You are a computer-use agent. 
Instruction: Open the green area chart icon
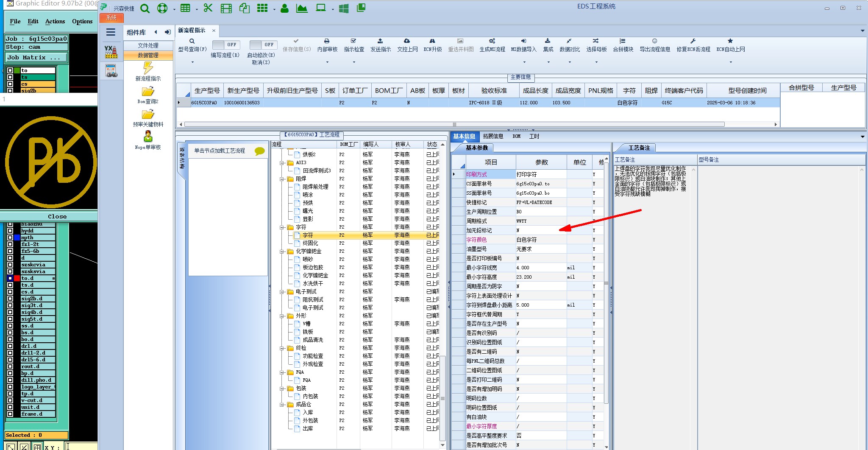[302, 8]
